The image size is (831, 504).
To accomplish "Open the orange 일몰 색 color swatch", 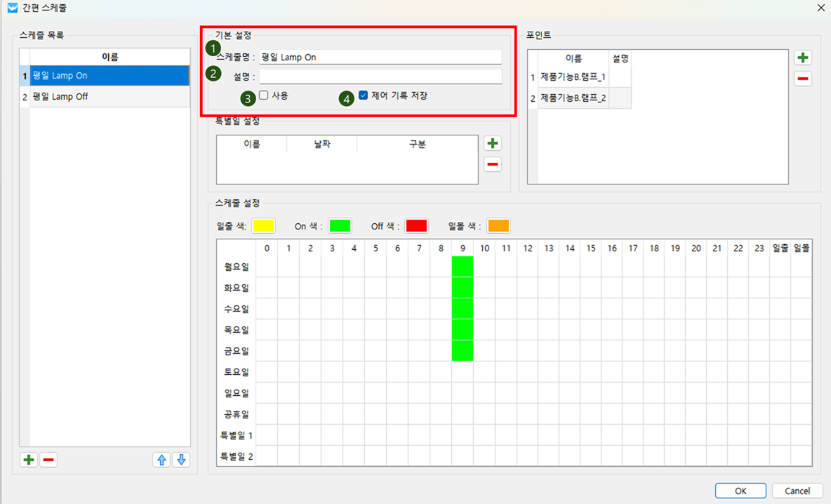I will pos(498,226).
